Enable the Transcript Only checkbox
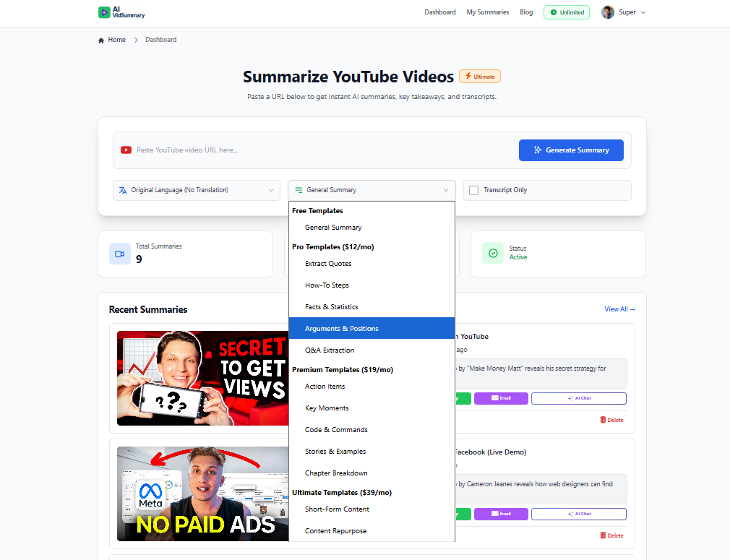730x560 pixels. point(473,190)
